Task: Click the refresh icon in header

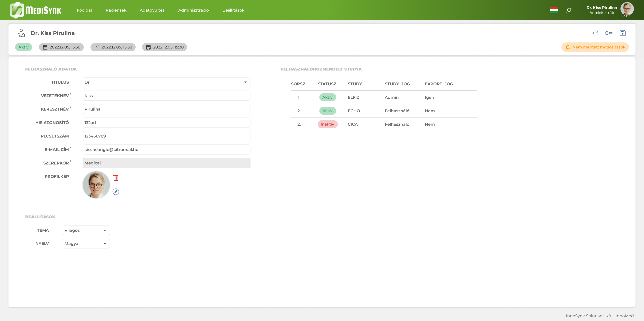Action: click(595, 33)
